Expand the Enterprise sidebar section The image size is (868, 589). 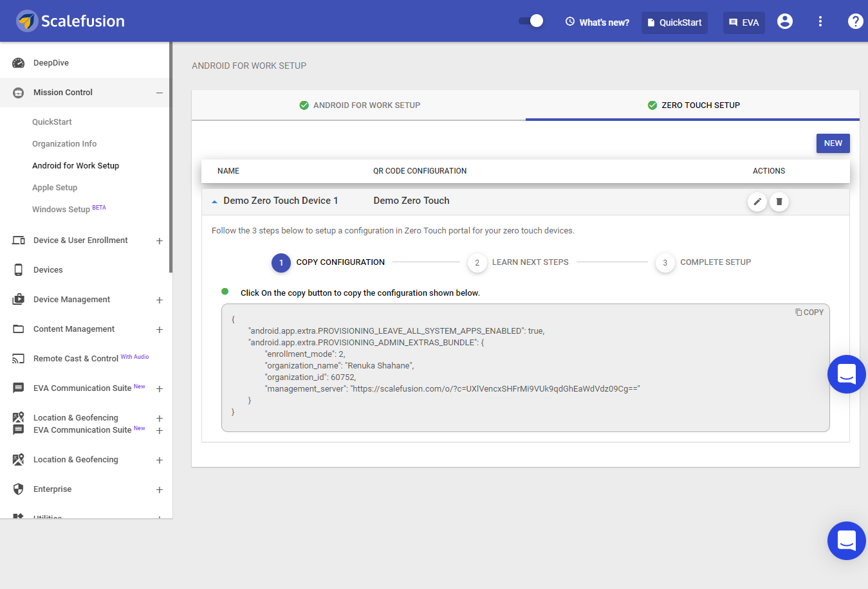pos(159,489)
